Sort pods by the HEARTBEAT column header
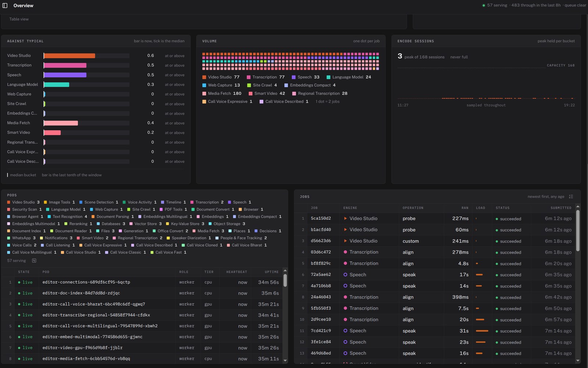 click(x=237, y=272)
